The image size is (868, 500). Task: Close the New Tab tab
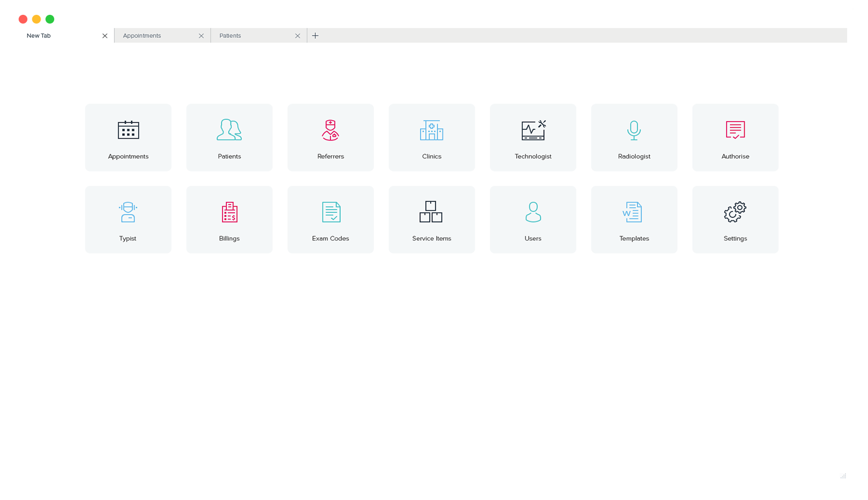click(105, 36)
